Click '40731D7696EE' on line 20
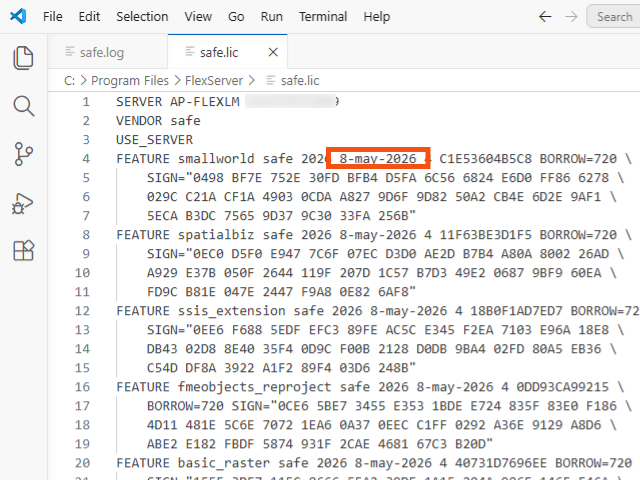This screenshot has height=480, width=640. pos(501,463)
